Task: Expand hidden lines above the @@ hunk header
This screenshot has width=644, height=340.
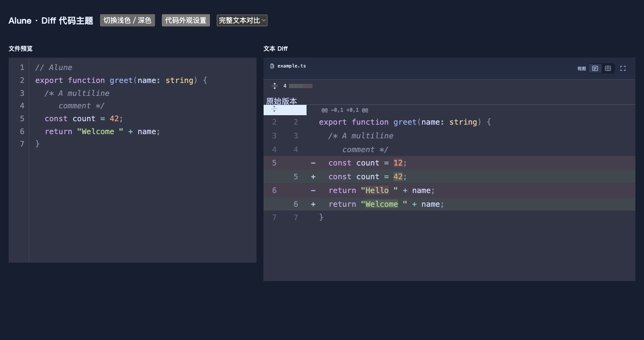Action: click(x=274, y=110)
